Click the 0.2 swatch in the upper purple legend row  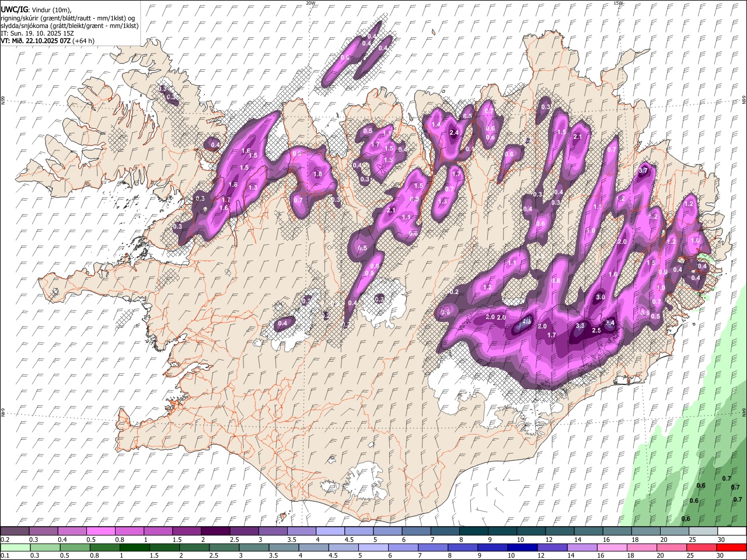pyautogui.click(x=15, y=531)
